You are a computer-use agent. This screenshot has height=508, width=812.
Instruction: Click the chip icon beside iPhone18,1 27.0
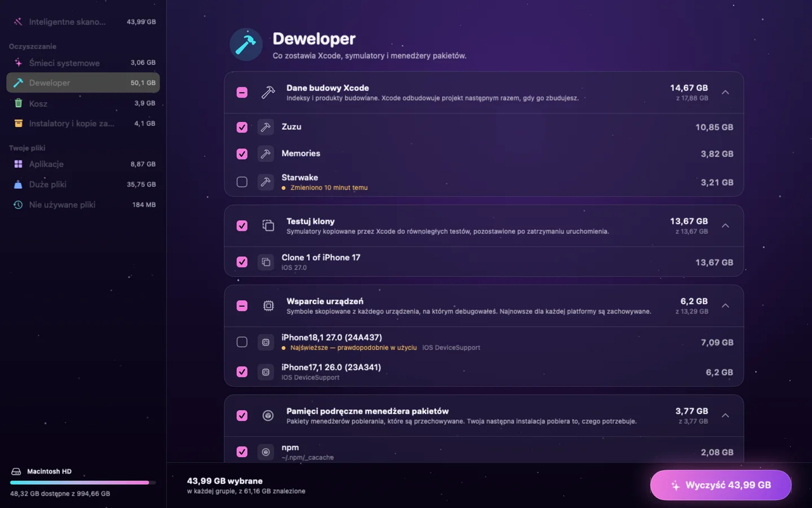pyautogui.click(x=266, y=342)
